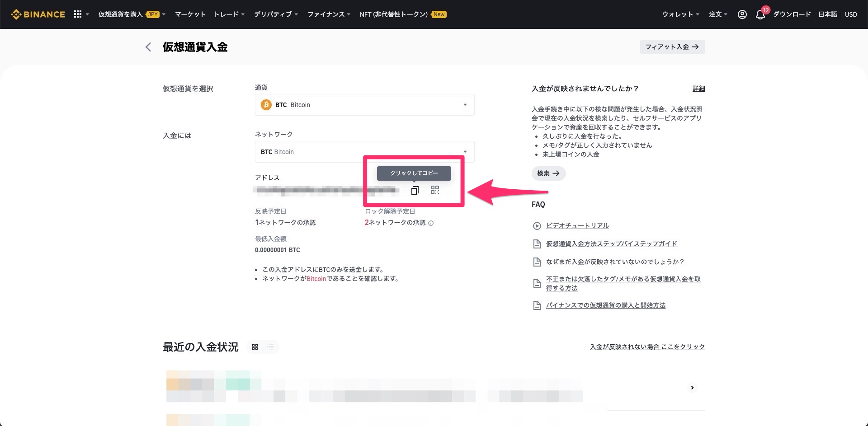Open 仮想通貨入金方法ステップバイステップガイド link

(x=611, y=244)
